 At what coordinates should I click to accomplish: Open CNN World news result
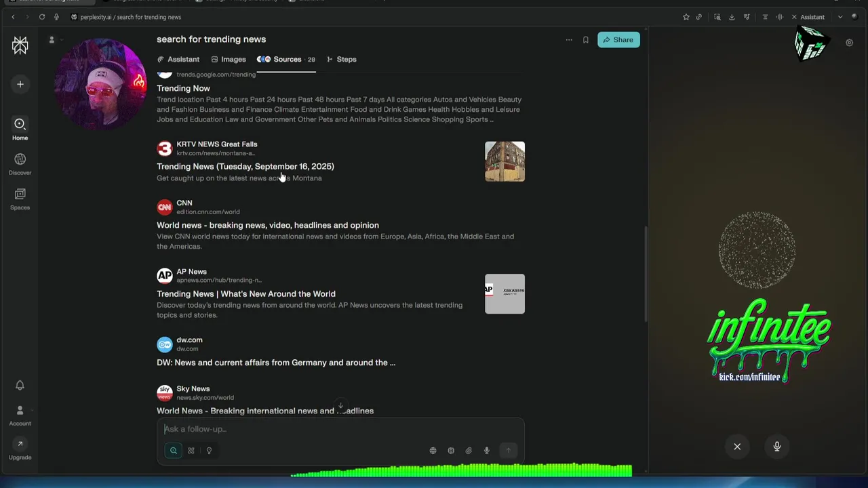point(268,225)
